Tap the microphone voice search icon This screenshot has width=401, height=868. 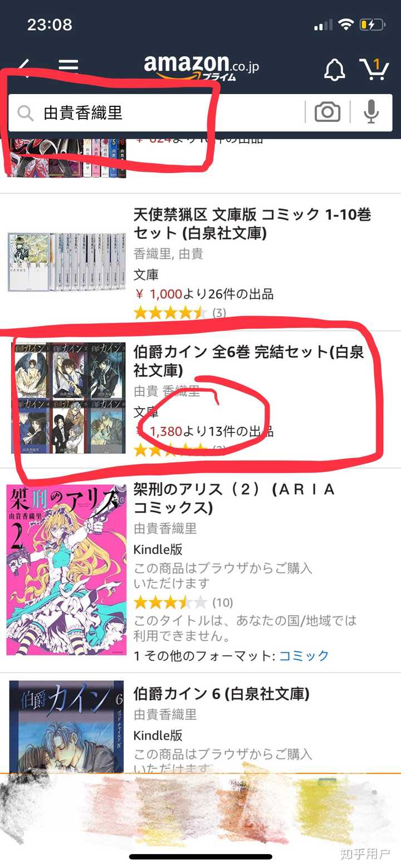pos(371,113)
